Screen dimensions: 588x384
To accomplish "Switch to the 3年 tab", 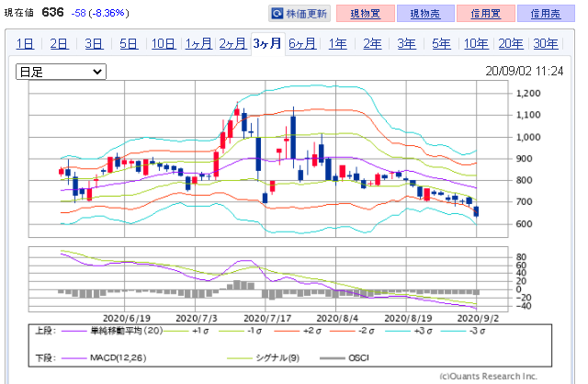I will click(406, 44).
